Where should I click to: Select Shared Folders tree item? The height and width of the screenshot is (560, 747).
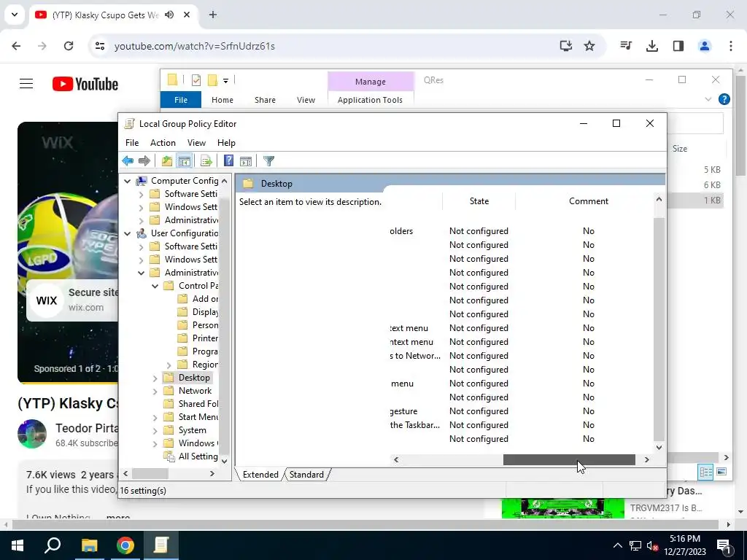190,404
